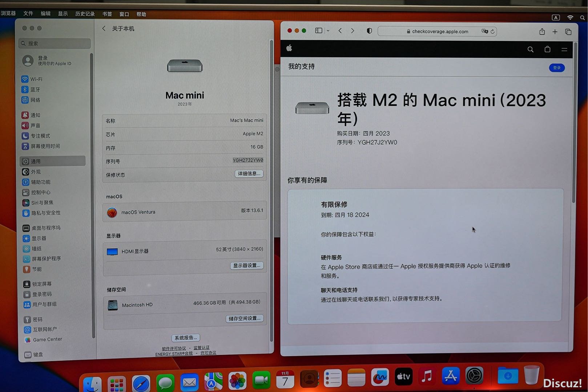This screenshot has height=392, width=588.
Task: Open 软件许可协议 link
Action: coord(174,348)
